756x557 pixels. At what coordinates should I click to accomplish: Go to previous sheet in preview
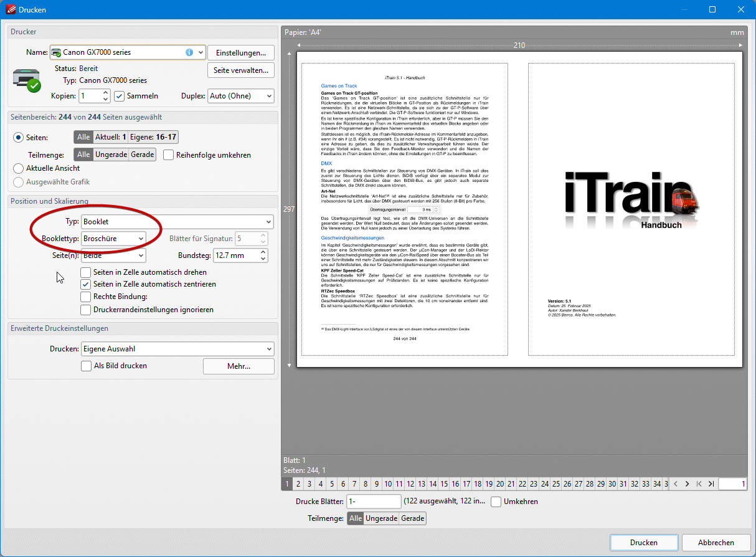(x=676, y=484)
